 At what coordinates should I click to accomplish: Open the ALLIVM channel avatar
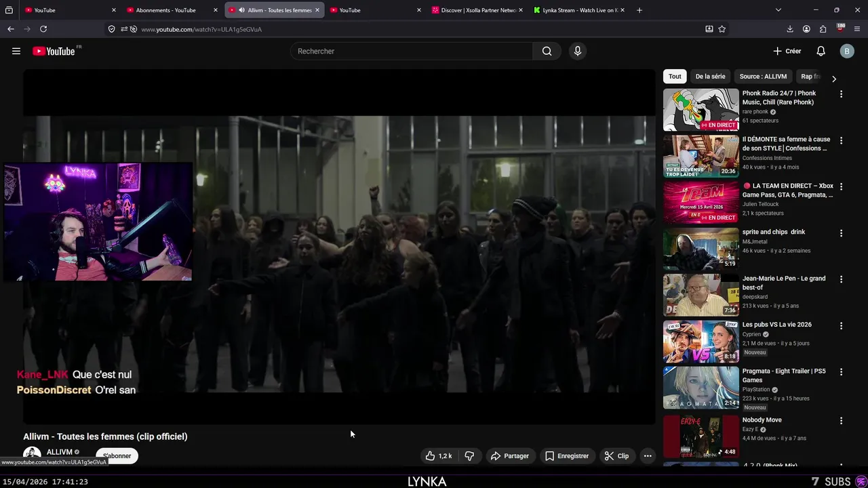click(32, 455)
